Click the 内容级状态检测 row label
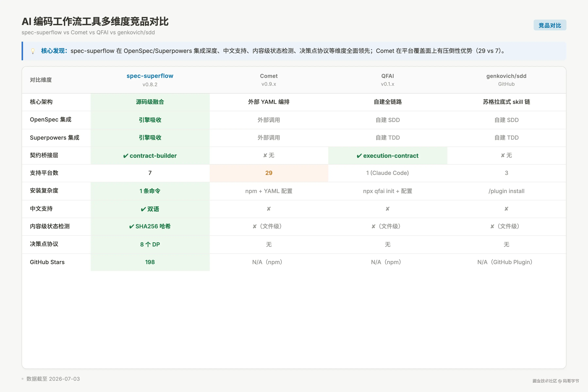588x392 pixels. [50, 227]
